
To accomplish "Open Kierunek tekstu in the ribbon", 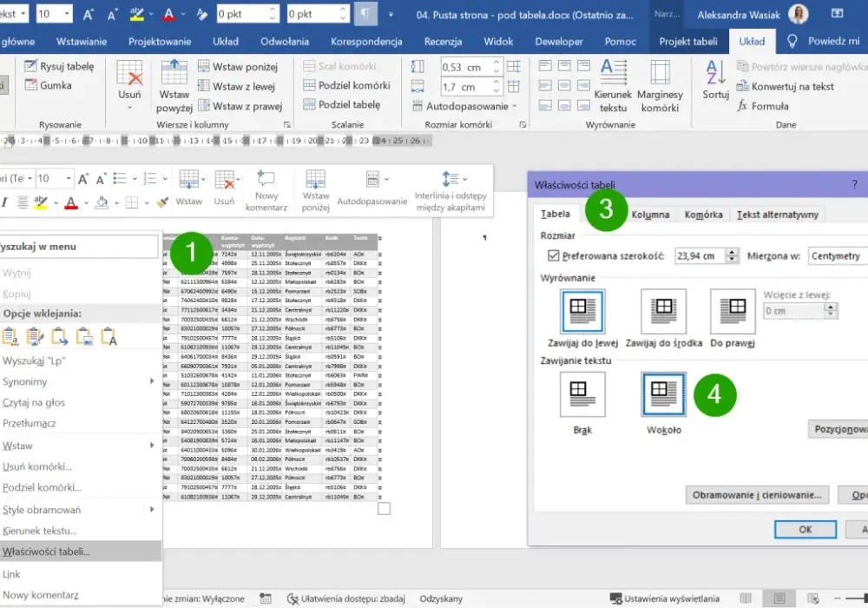I will click(613, 85).
